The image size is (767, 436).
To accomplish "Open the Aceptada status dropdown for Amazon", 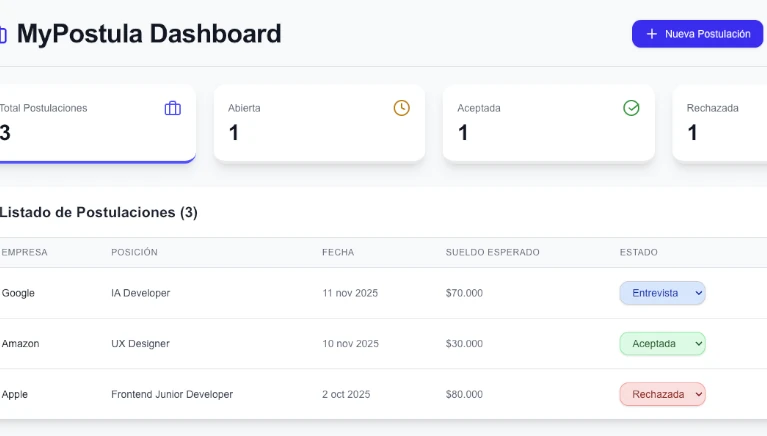I will (x=662, y=343).
